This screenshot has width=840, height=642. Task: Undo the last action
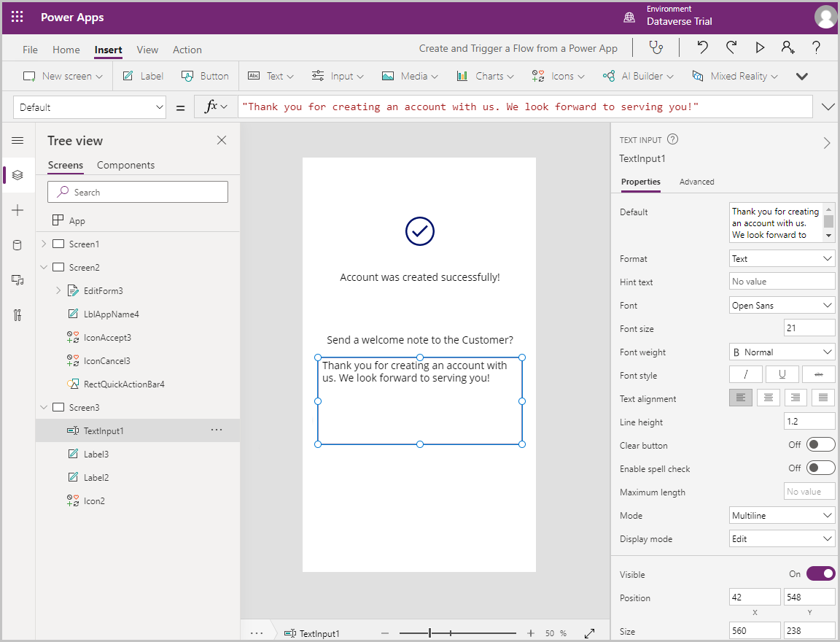(702, 47)
